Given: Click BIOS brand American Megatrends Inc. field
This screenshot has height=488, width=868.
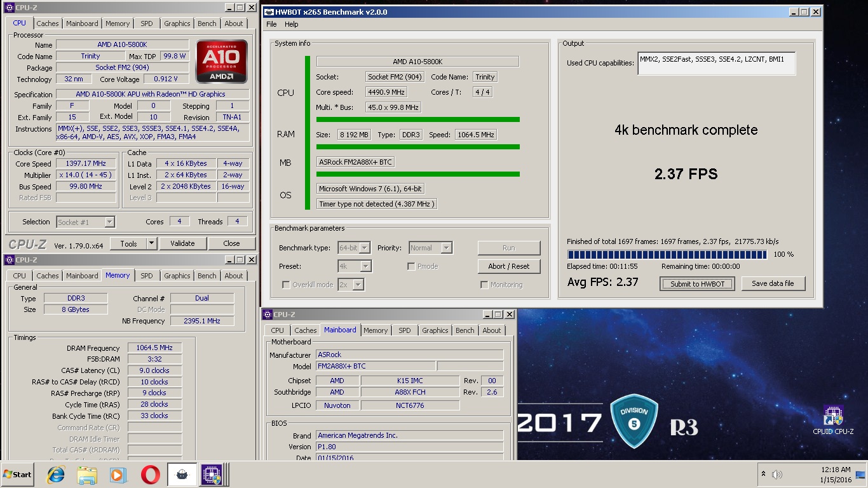Looking at the screenshot, I should (x=409, y=435).
